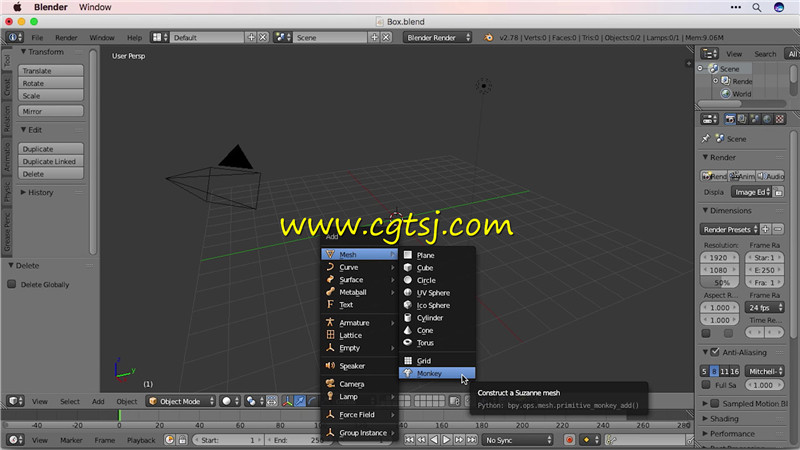Open the Blender menu in macOS bar
This screenshot has height=450, width=800.
click(x=51, y=7)
